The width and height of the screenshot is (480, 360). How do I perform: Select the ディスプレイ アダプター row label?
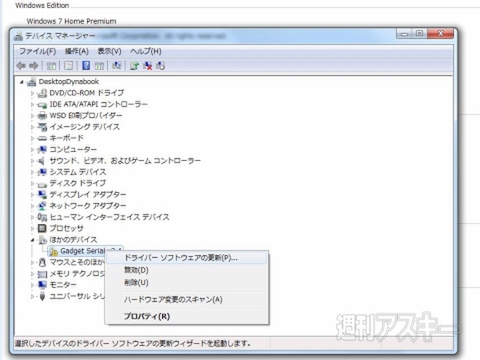(88, 195)
